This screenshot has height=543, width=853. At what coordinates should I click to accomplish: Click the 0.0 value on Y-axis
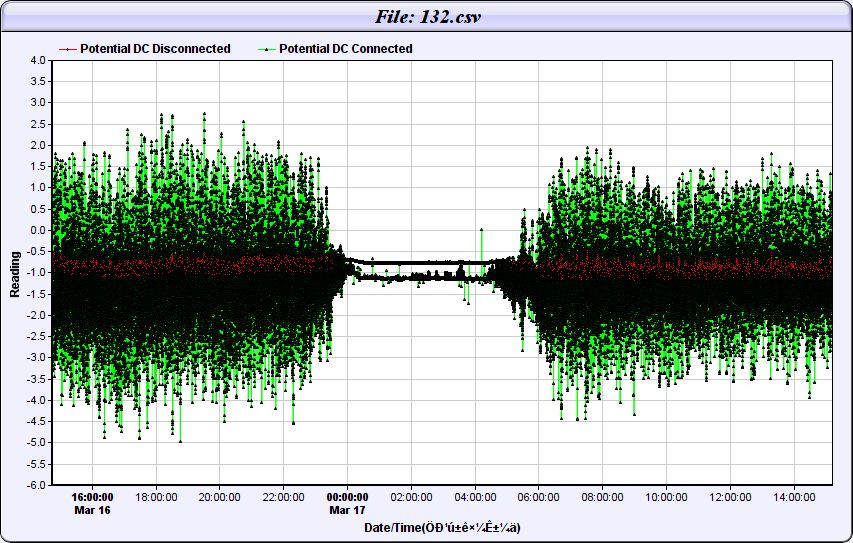[38, 230]
